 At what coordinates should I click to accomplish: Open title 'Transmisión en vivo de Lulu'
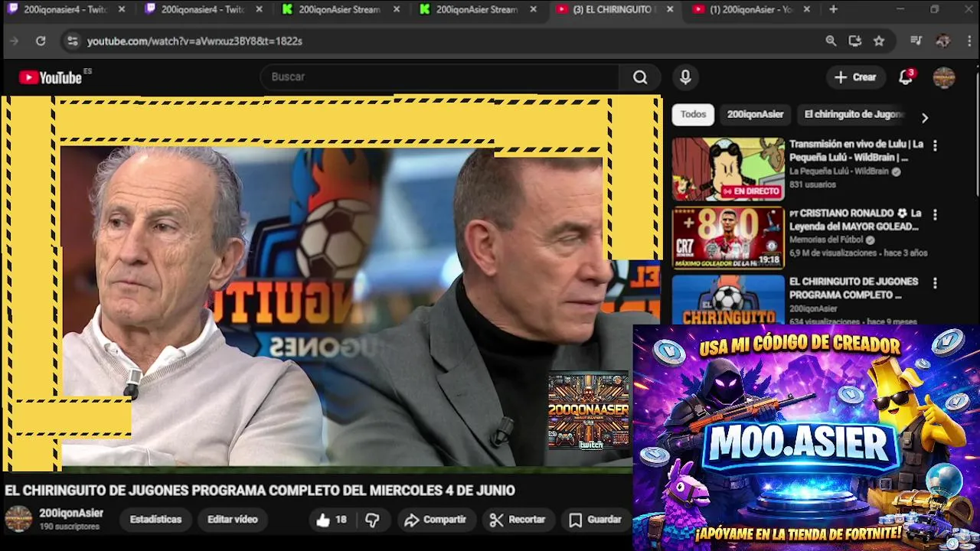pos(856,151)
